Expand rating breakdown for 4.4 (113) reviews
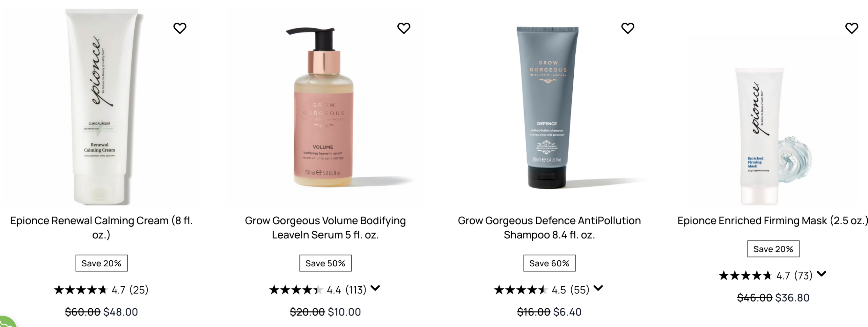The height and width of the screenshot is (327, 868). [x=375, y=288]
